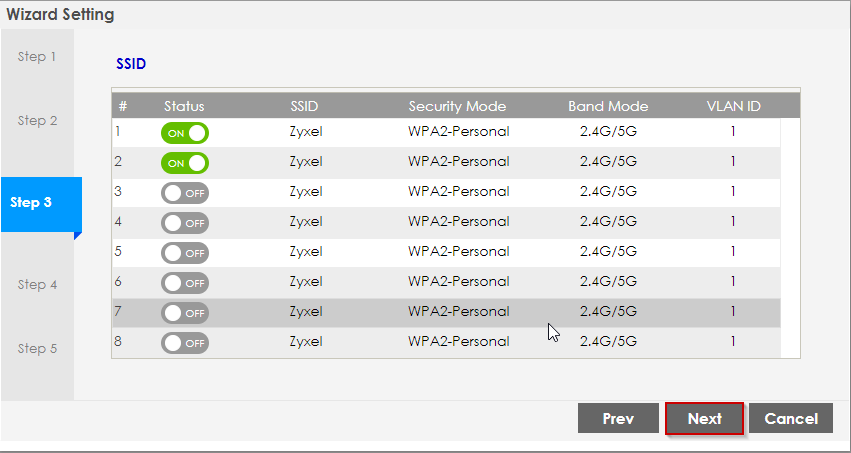This screenshot has width=851, height=453.
Task: Click the SSID name in row 1
Action: pos(305,132)
